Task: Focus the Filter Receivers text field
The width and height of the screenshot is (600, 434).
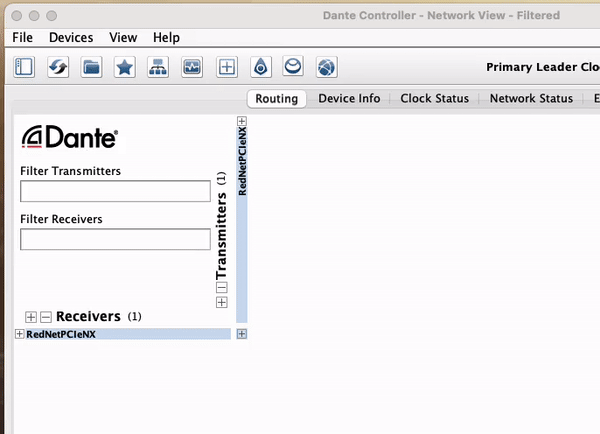Action: click(115, 239)
